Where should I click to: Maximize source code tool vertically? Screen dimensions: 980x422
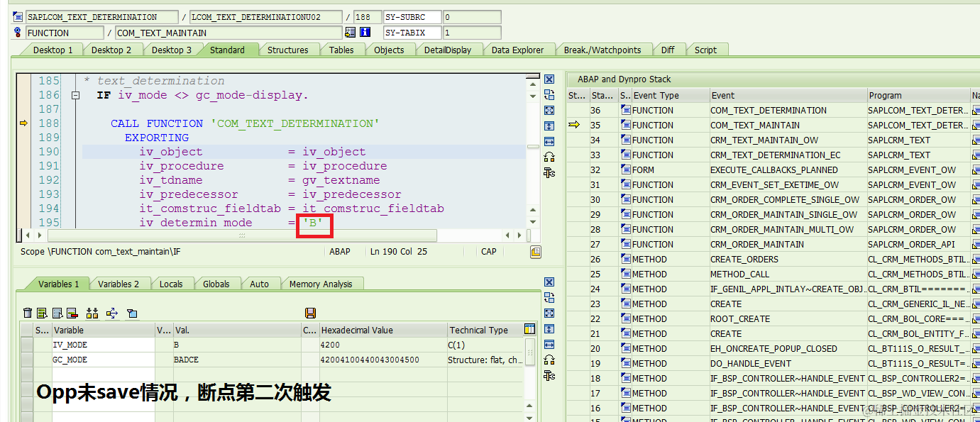point(549,126)
